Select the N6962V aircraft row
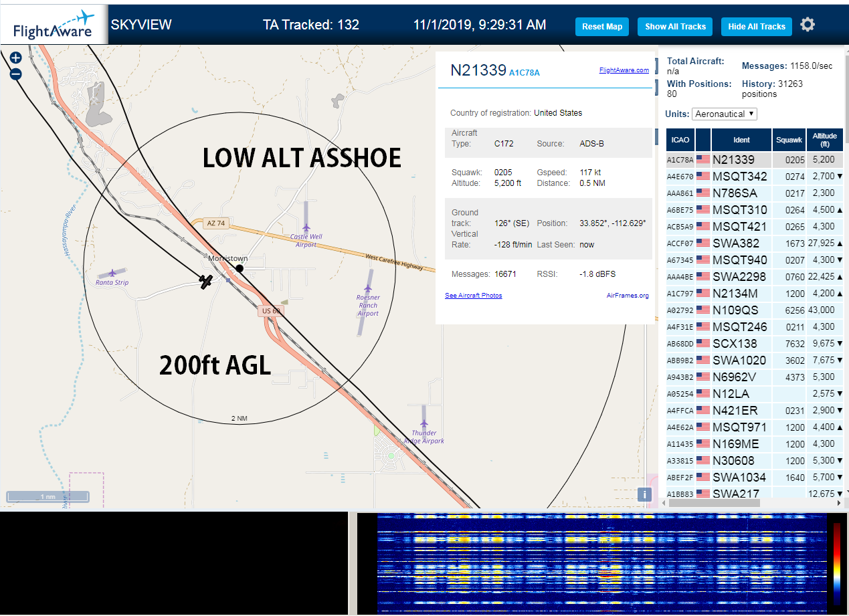The width and height of the screenshot is (849, 616). pyautogui.click(x=755, y=377)
